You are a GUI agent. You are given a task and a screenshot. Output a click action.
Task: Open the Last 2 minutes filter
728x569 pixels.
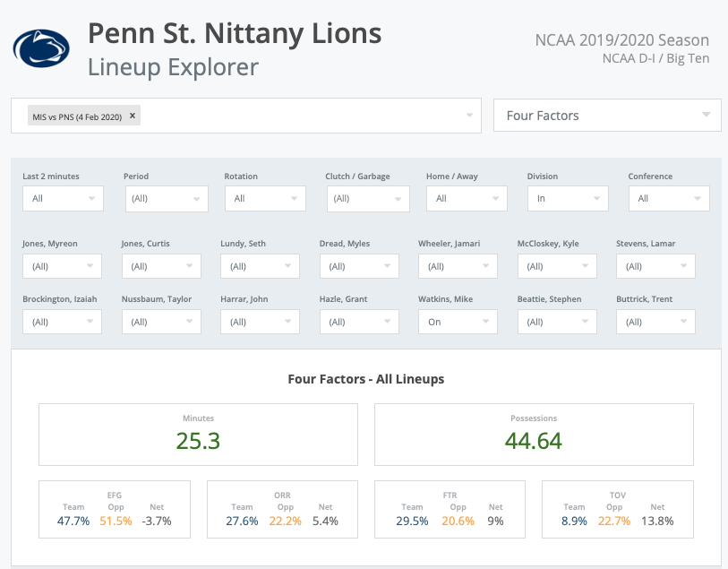point(63,199)
